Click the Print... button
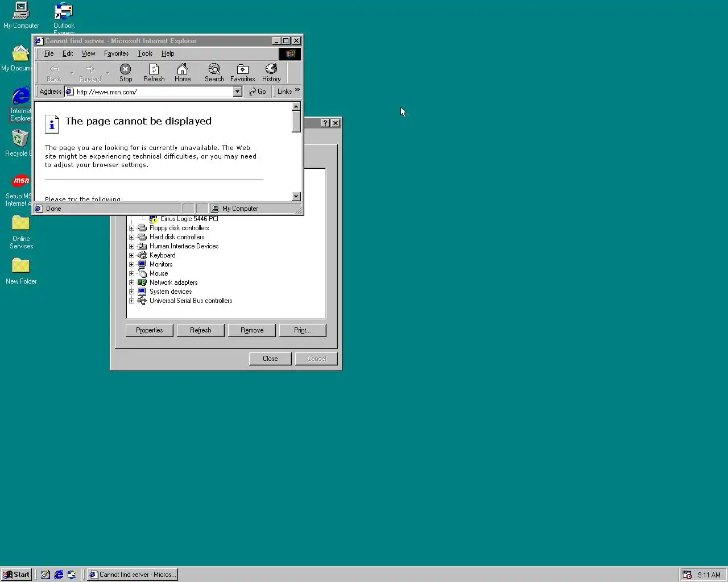728x582 pixels. click(x=303, y=330)
